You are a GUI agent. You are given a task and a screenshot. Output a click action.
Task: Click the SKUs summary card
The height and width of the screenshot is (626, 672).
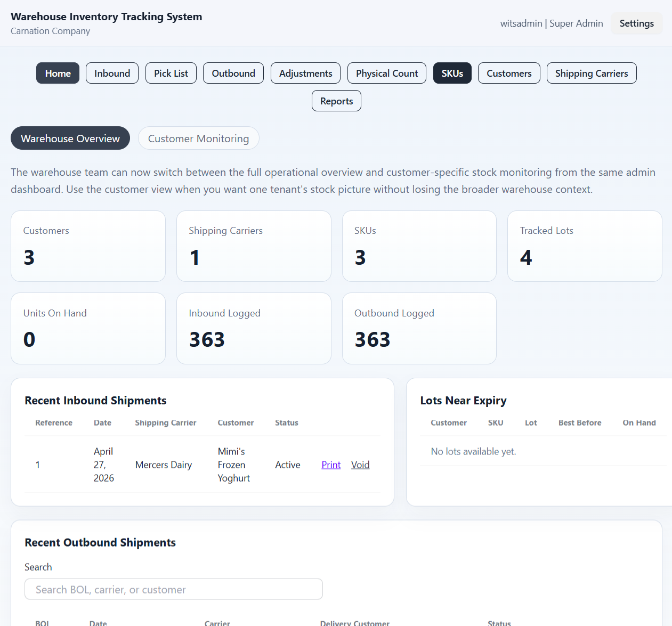coord(419,246)
